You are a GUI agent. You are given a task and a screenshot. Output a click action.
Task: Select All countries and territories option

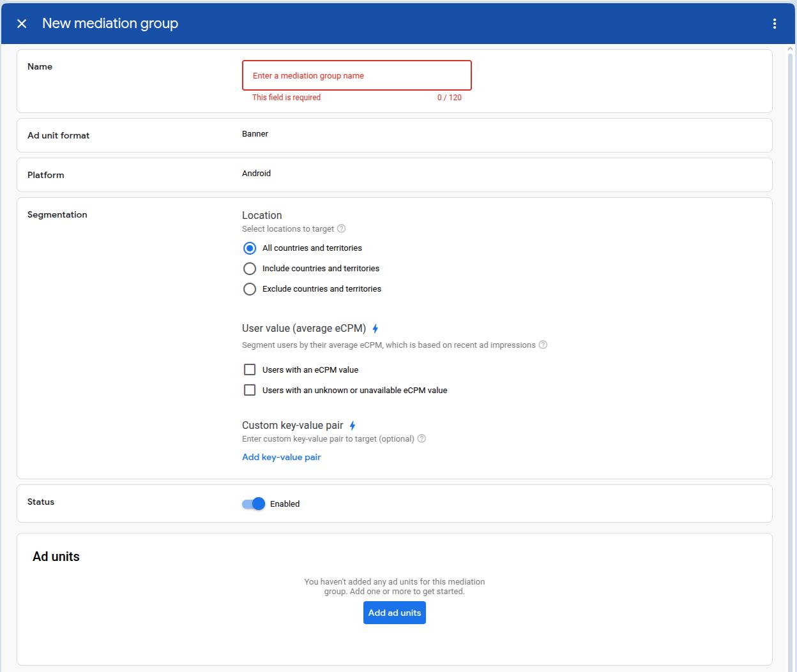tap(250, 248)
